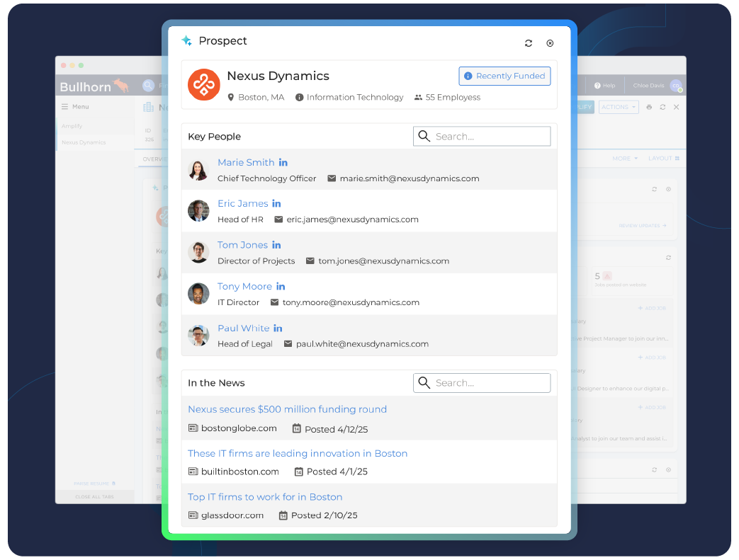Open 'Nexus secures $500 million funding round' article

click(287, 409)
